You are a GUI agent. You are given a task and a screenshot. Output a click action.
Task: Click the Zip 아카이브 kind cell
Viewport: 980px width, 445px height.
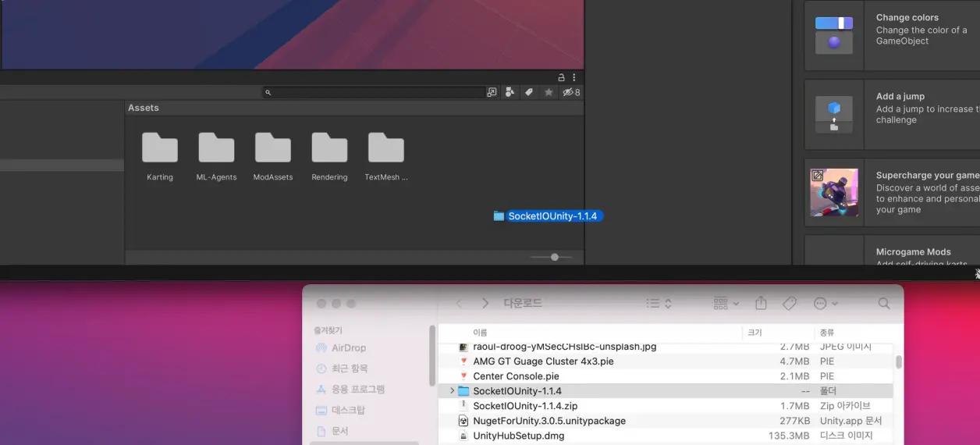(845, 406)
